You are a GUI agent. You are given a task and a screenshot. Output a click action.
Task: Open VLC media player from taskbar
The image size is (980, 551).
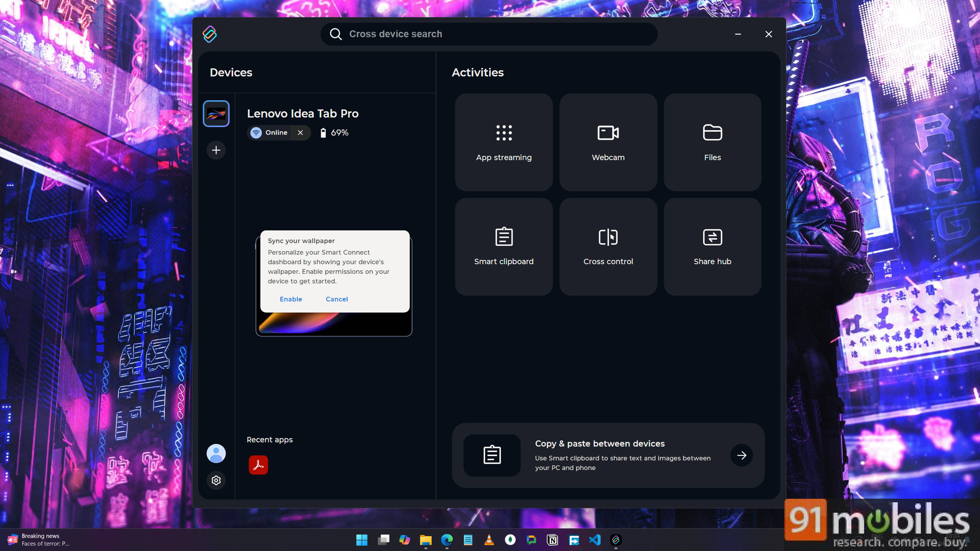pos(489,540)
